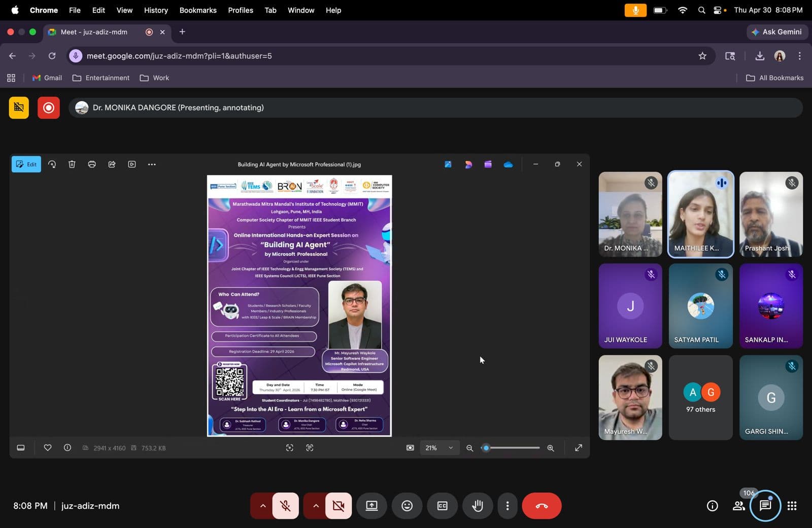The width and height of the screenshot is (812, 528).
Task: Open All Bookmarks folder
Action: point(775,78)
